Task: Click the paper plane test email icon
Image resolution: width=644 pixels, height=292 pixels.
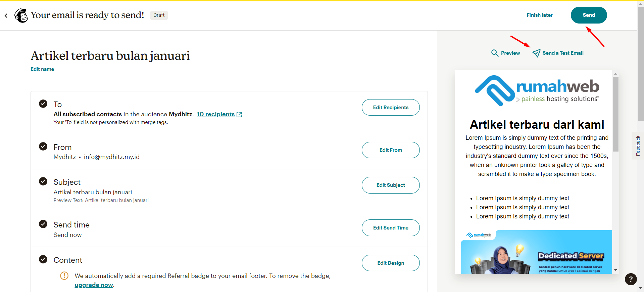Action: coord(536,53)
